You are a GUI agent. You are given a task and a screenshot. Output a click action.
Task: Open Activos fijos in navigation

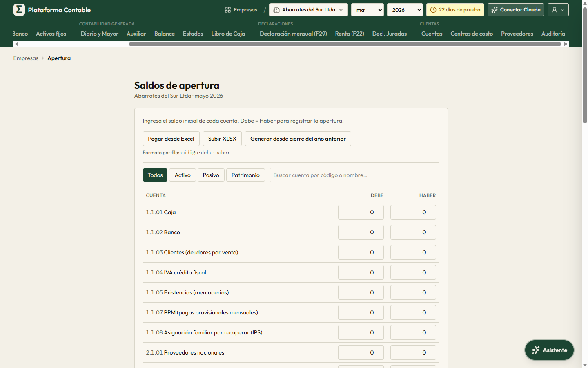[51, 34]
